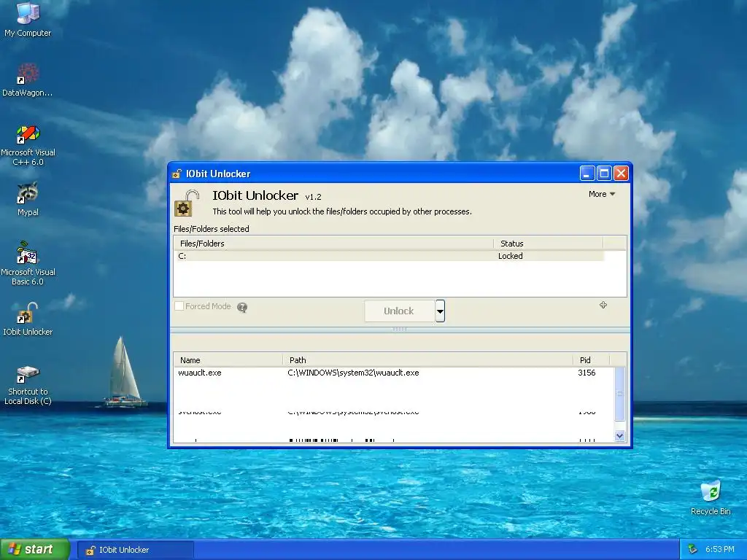Select Microsoft Visual Basic 6.0 desktop icon
This screenshot has height=560, width=747.
[x=28, y=263]
